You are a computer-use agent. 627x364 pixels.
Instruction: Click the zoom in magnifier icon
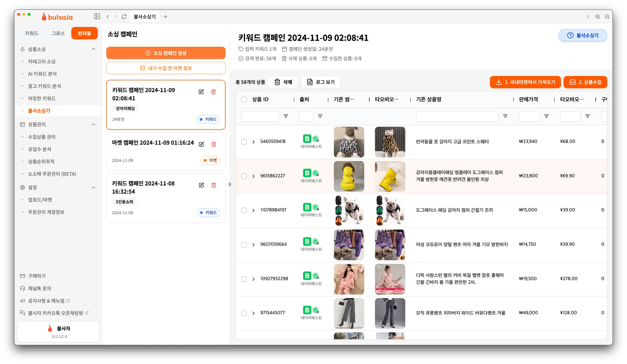coord(598,17)
